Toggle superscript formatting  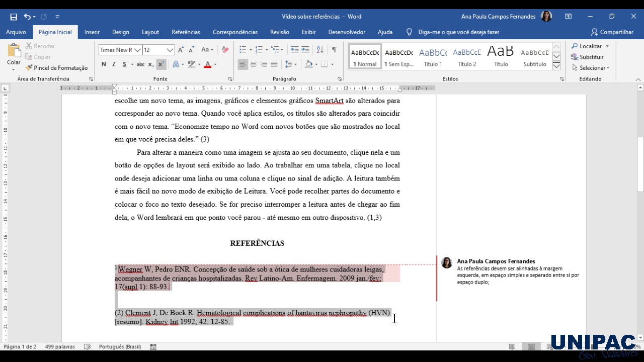click(161, 64)
